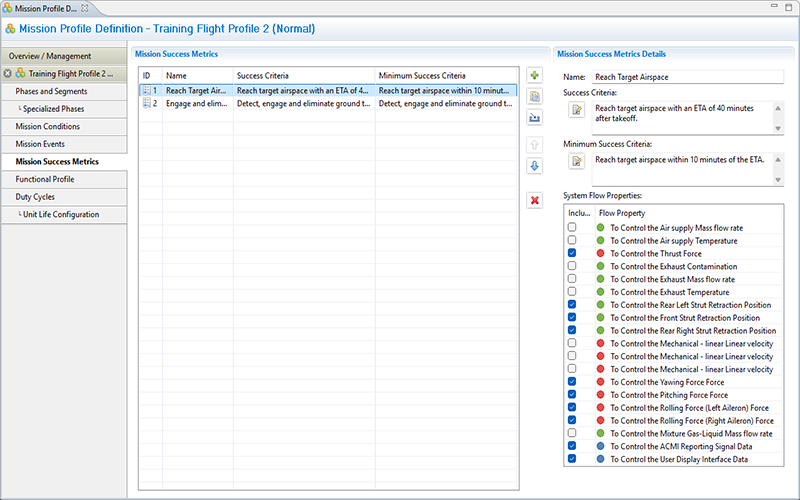
Task: Maximize the editor view using the top-right icon
Action: pyautogui.click(x=789, y=7)
